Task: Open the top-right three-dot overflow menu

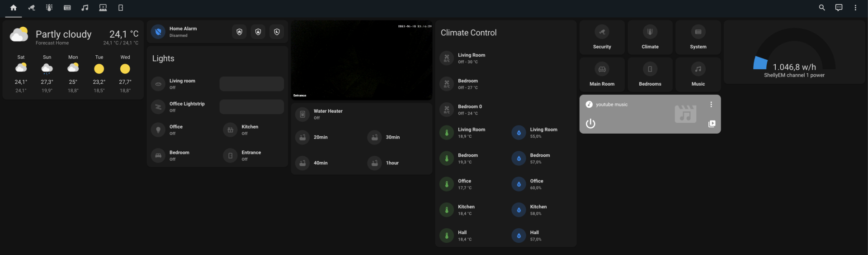Action: click(x=855, y=8)
